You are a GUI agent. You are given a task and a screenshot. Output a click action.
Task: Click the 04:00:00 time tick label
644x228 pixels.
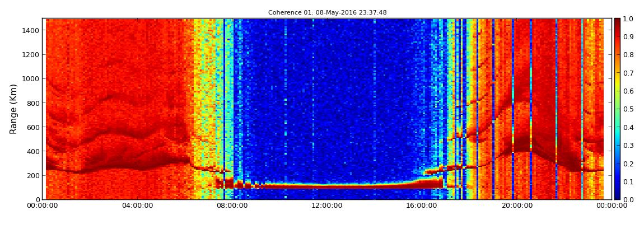137,206
